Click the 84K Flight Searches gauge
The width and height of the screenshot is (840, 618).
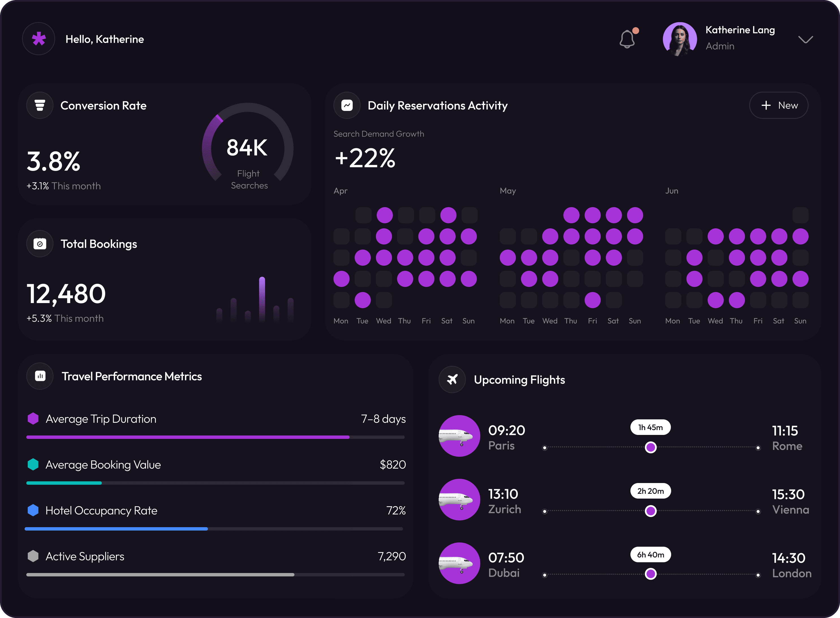[x=247, y=148]
